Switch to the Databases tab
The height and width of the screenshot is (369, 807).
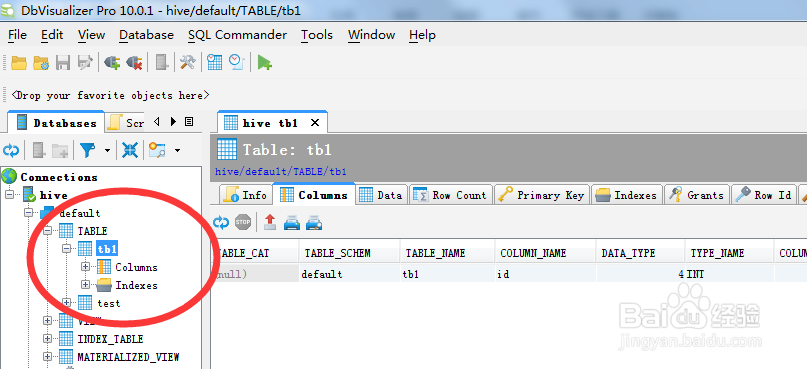56,122
